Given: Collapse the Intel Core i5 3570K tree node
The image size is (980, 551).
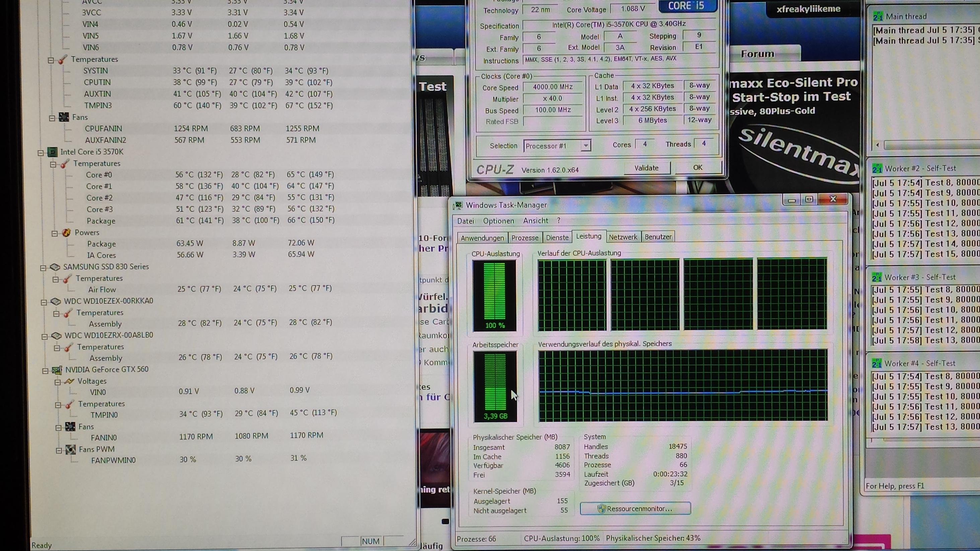Looking at the screenshot, I should coord(41,153).
